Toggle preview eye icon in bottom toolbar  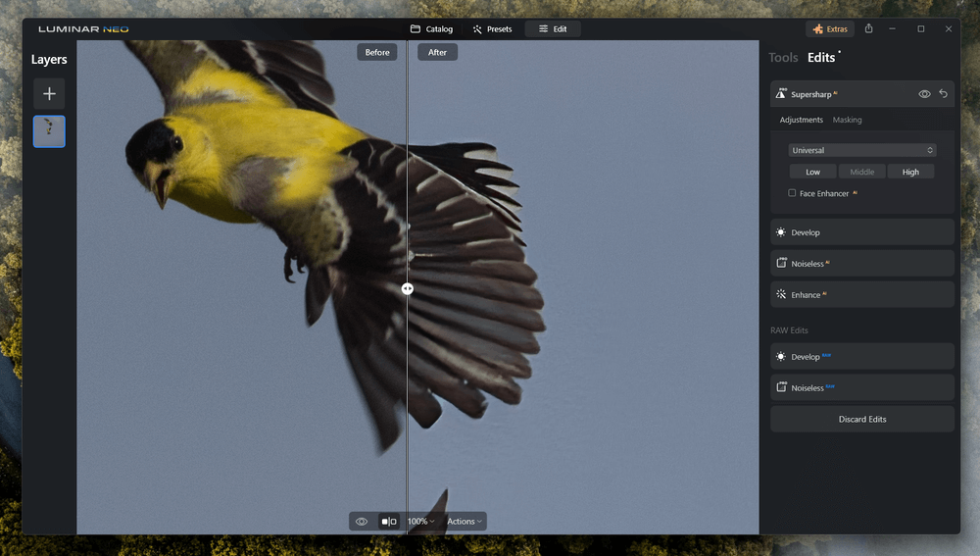tap(362, 521)
